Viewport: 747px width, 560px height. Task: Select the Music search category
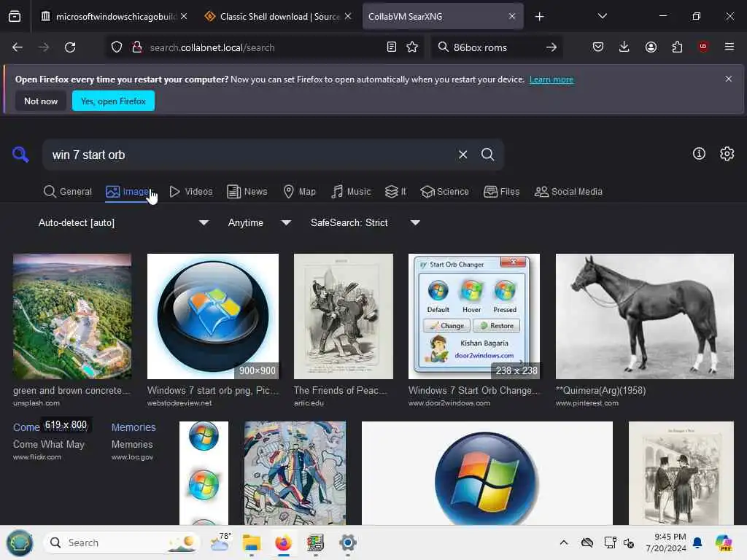pos(351,192)
